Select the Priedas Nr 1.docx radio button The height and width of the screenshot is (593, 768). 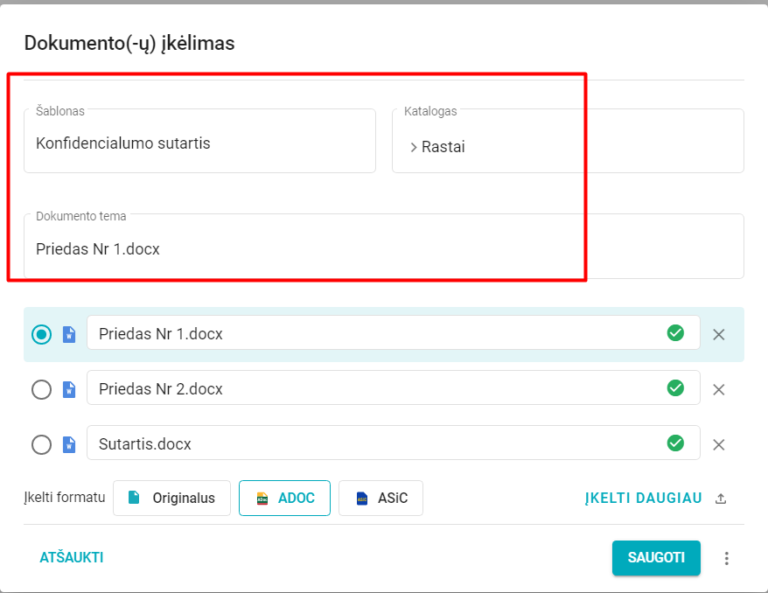[x=41, y=335]
